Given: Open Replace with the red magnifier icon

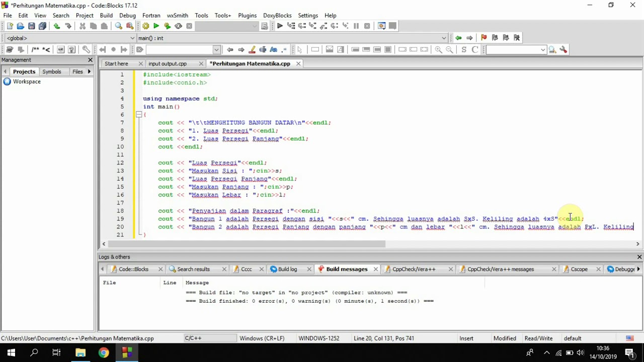Looking at the screenshot, I should (x=130, y=26).
